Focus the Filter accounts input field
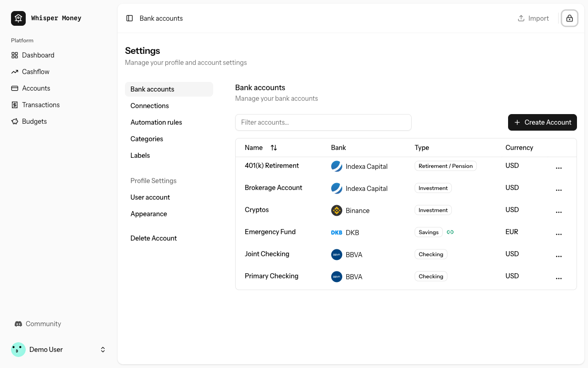 [x=323, y=122]
